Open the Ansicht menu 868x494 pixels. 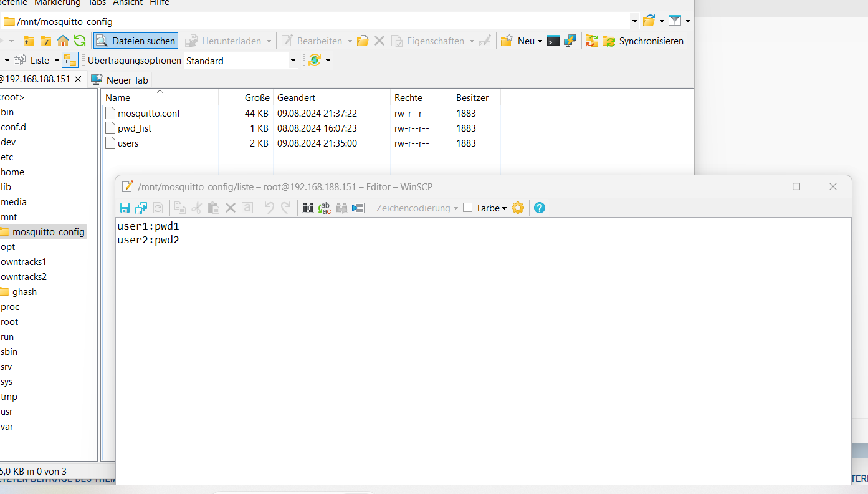(128, 3)
